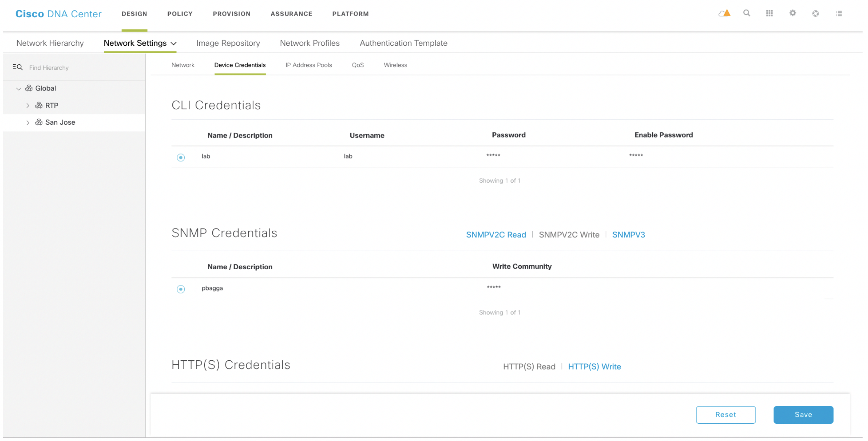Image resolution: width=868 pixels, height=441 pixels.
Task: Open system settings gear menu
Action: click(x=792, y=13)
